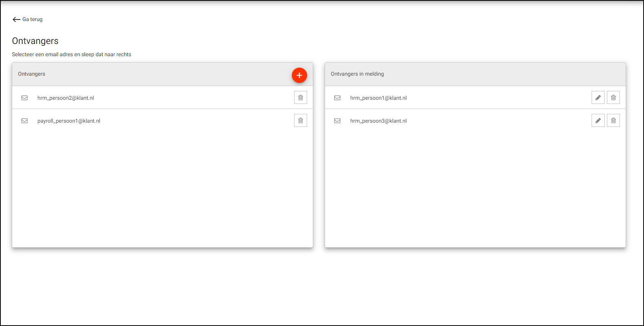Click the envelope icon beside hrm_persoon1@klant.nl
Image resolution: width=644 pixels, height=326 pixels.
[x=337, y=98]
